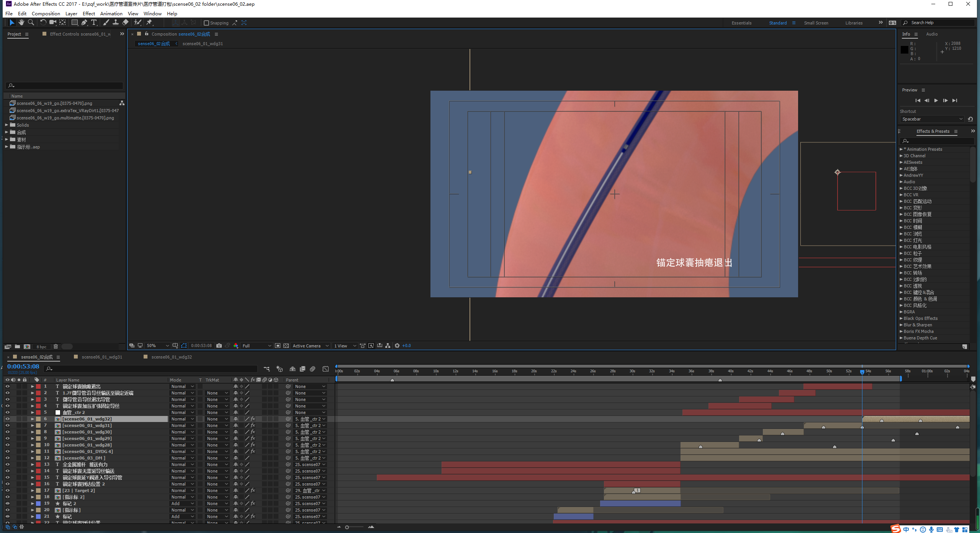The height and width of the screenshot is (533, 980).
Task: Toggle visibility of layer 19 标记 2
Action: click(x=7, y=504)
